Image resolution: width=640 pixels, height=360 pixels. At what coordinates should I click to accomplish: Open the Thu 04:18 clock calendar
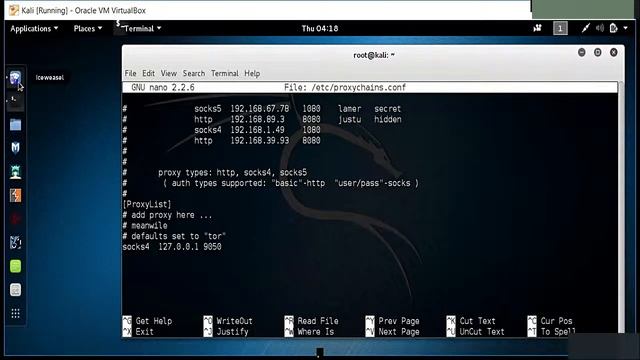pos(320,29)
